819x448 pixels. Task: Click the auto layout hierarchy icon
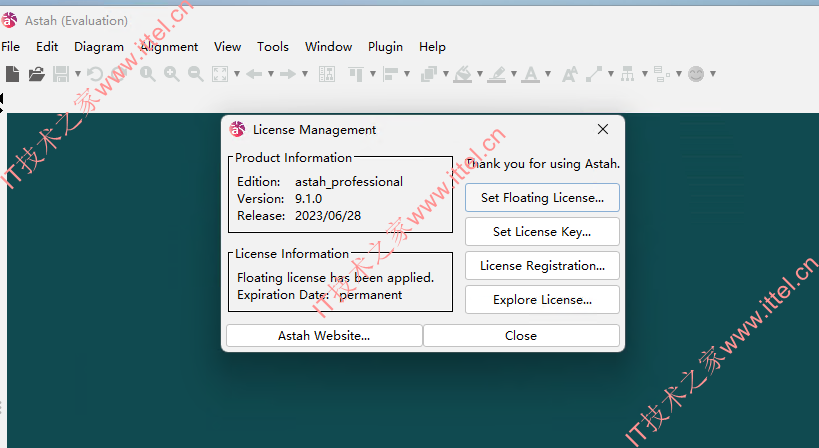[628, 74]
